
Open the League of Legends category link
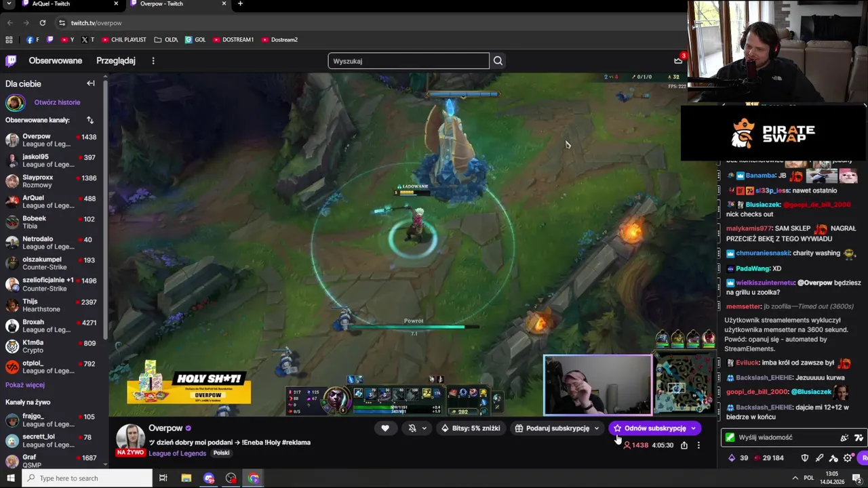click(177, 453)
